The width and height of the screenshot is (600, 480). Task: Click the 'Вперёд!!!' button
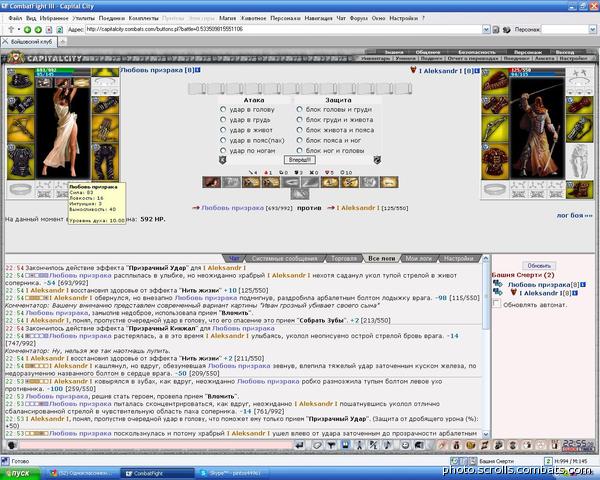300,160
